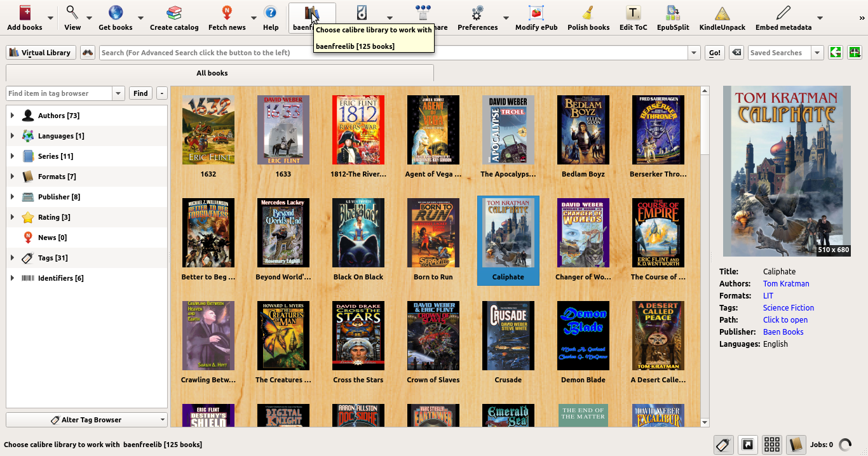Open the Tom Kratman author link

tap(786, 284)
